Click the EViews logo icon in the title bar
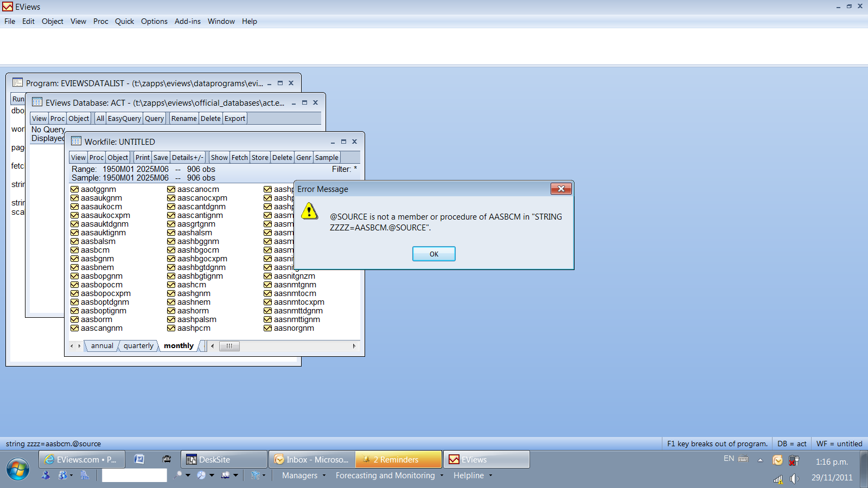The width and height of the screenshot is (868, 488). (8, 7)
